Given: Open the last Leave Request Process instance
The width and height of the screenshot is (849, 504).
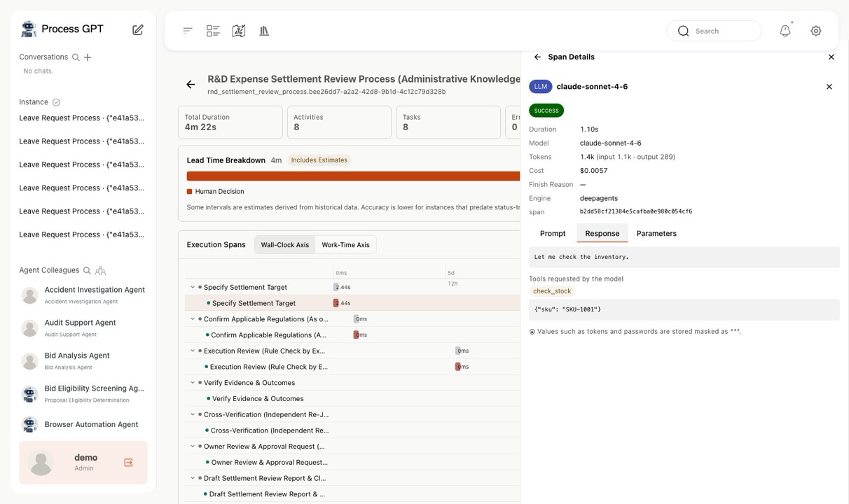Looking at the screenshot, I should (x=81, y=234).
